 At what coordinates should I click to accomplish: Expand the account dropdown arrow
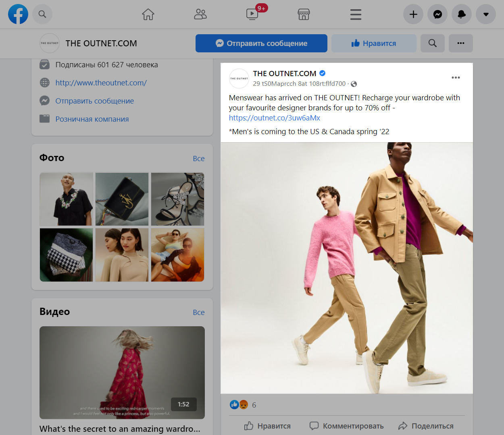486,14
